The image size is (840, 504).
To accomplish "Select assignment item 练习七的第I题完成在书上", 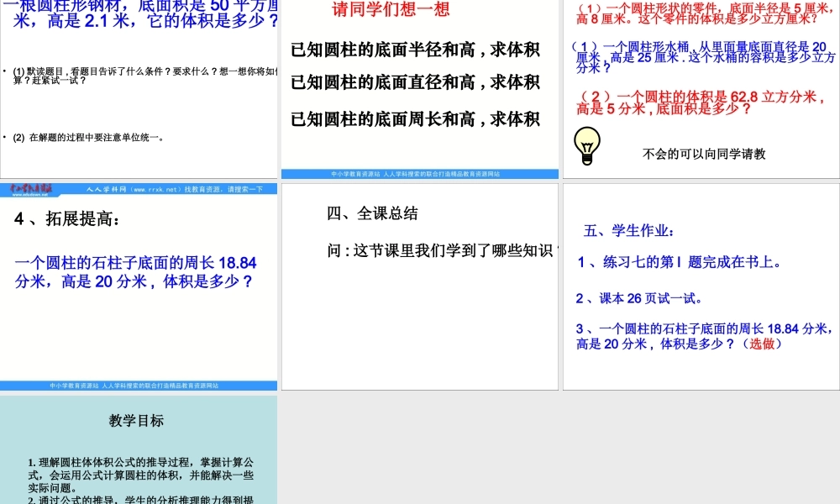I will click(680, 262).
